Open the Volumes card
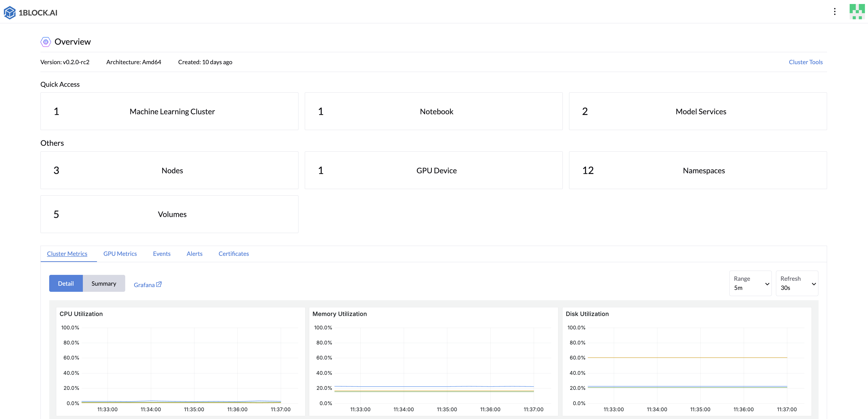The height and width of the screenshot is (419, 868). pos(169,214)
